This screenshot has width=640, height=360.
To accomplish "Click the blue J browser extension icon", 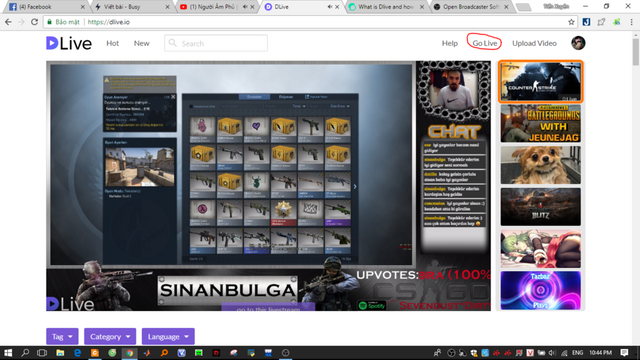I will (x=586, y=22).
